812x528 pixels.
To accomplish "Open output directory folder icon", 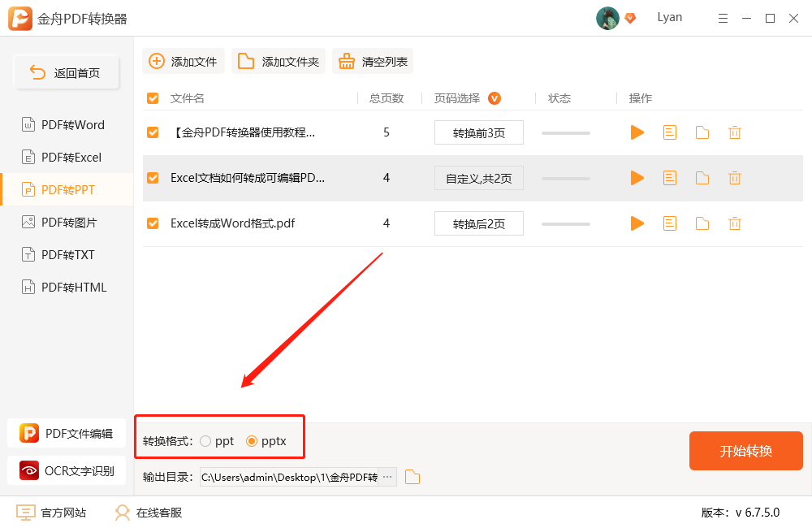I will [x=412, y=477].
